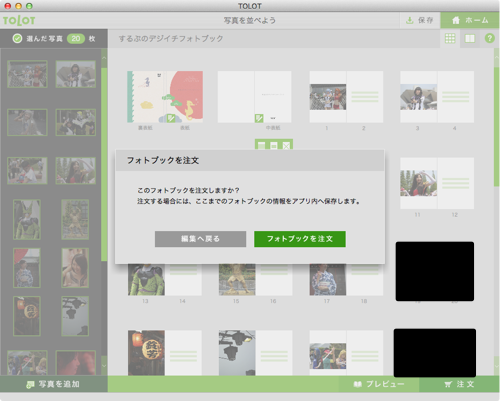Image resolution: width=500 pixels, height=401 pixels.
Task: Click the page area scroll-down arrow
Action: tap(496, 366)
